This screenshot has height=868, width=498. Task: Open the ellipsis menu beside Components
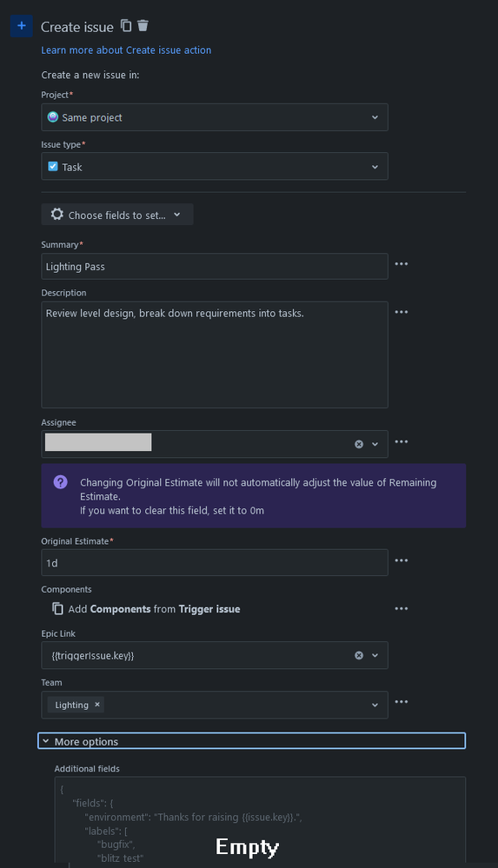[401, 609]
